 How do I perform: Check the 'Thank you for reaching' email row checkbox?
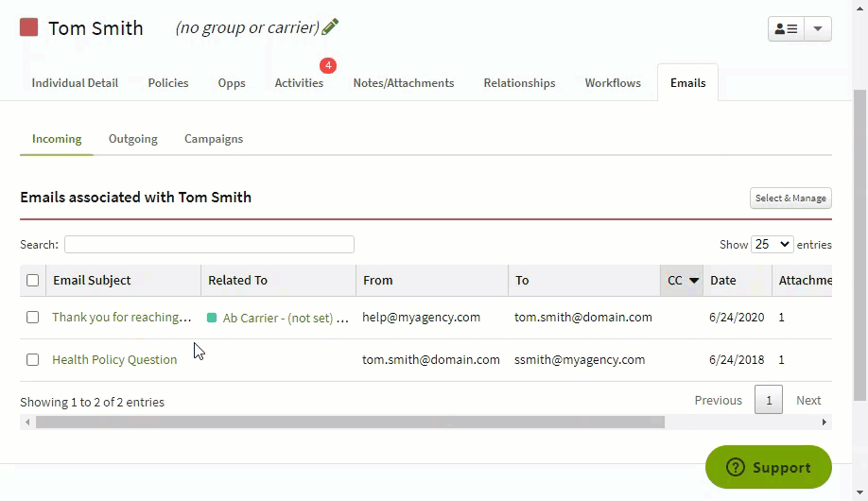click(33, 318)
